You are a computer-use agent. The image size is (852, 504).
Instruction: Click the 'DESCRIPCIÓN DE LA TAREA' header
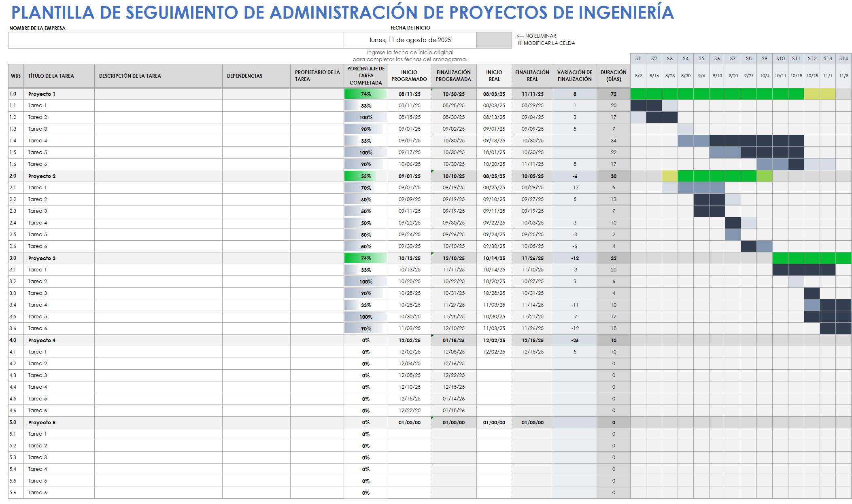tap(158, 76)
